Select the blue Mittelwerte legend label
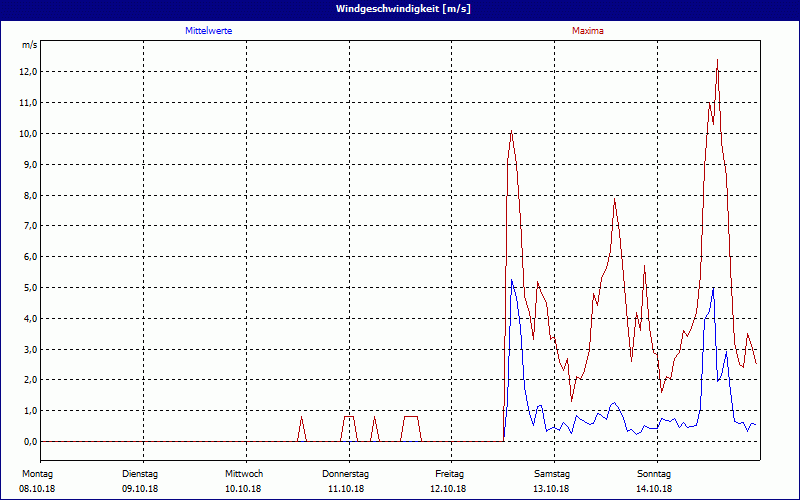The height and width of the screenshot is (500, 800). (208, 31)
